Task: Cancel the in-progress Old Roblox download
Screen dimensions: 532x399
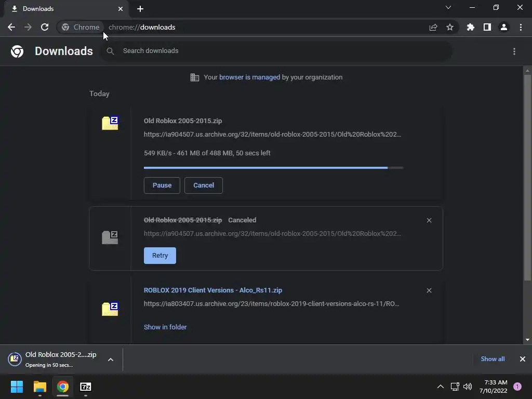Action: click(204, 185)
